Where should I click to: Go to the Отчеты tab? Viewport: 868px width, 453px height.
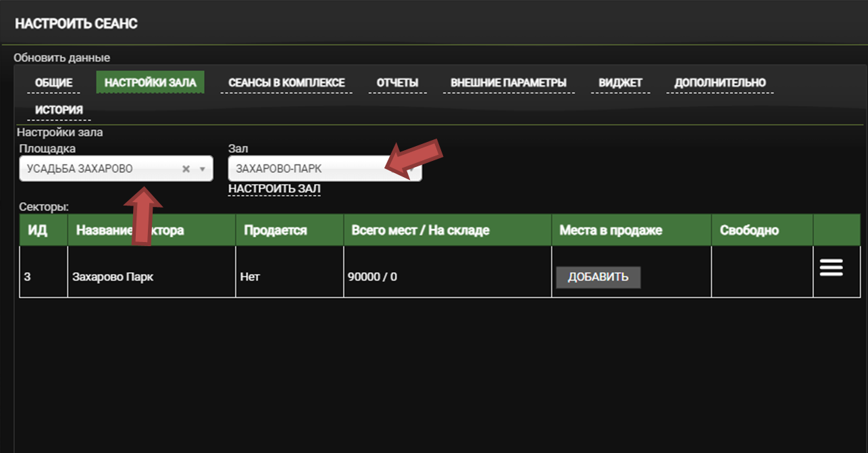coord(397,83)
